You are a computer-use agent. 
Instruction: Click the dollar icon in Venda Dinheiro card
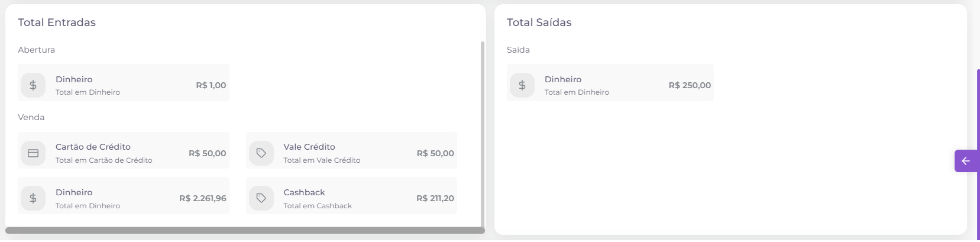pyautogui.click(x=33, y=198)
